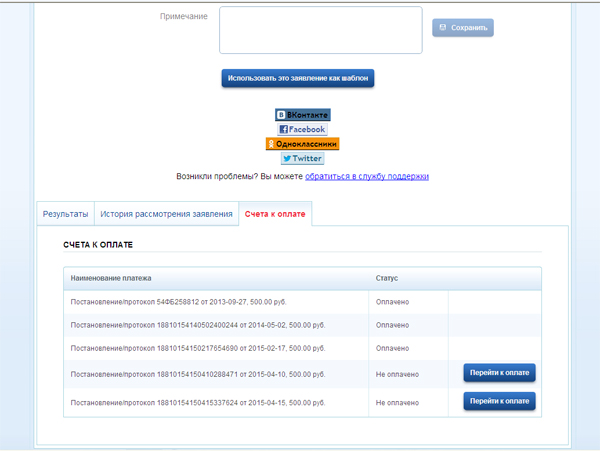Pay the fine dated 2015-04-15
Image resolution: width=600 pixels, height=451 pixels.
499,401
